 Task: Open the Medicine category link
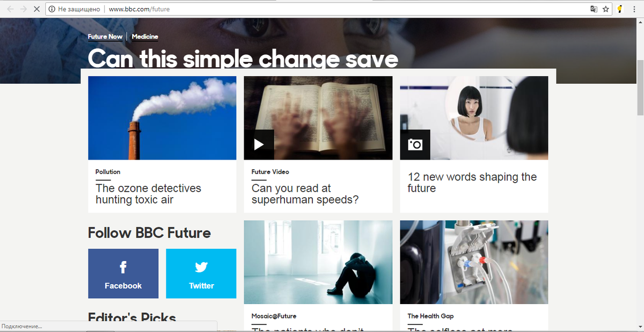tap(145, 37)
